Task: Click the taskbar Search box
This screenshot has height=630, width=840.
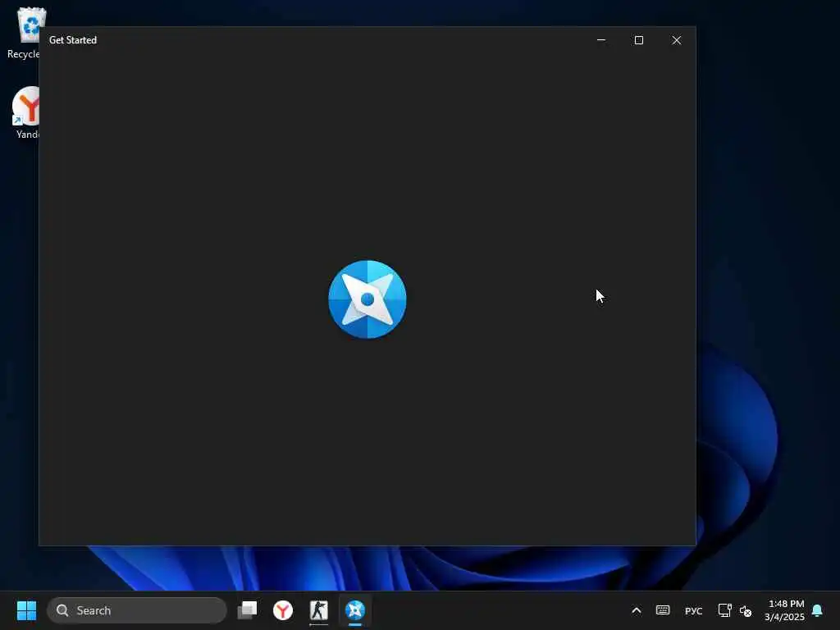Action: (137, 610)
